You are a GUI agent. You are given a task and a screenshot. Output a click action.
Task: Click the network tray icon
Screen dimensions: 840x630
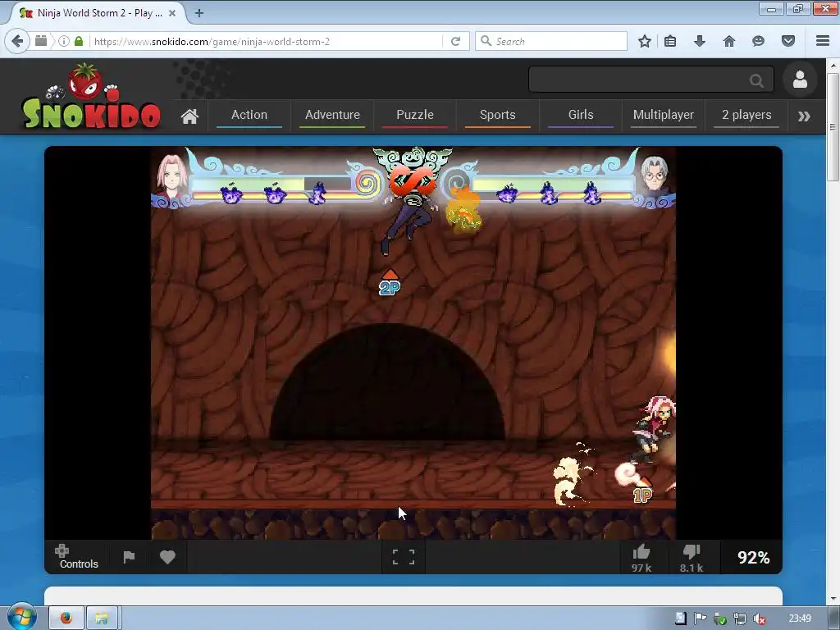click(x=740, y=619)
